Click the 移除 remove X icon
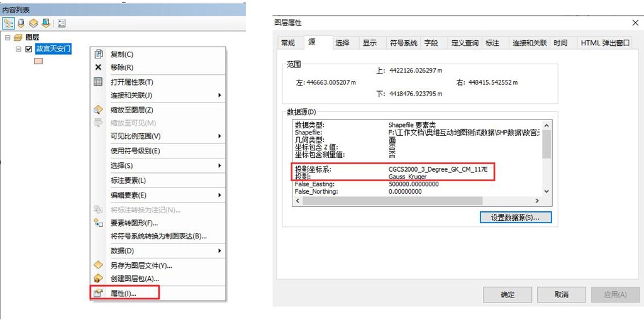Image resolution: width=644 pixels, height=322 pixels. click(98, 67)
